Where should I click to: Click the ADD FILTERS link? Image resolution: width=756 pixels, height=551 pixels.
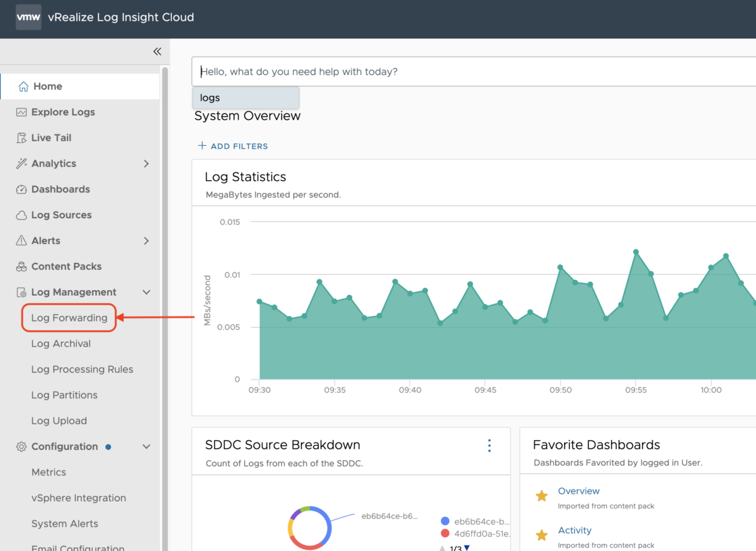coord(233,146)
